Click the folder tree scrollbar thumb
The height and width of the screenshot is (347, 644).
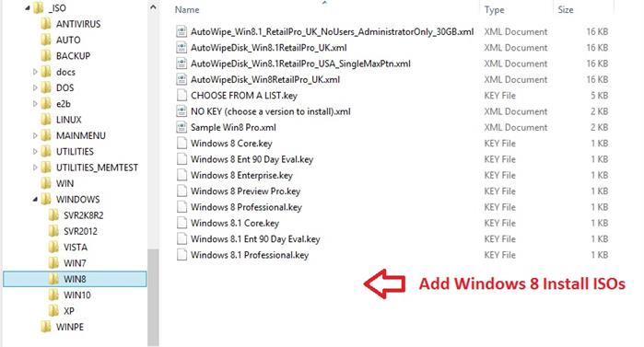[153, 298]
